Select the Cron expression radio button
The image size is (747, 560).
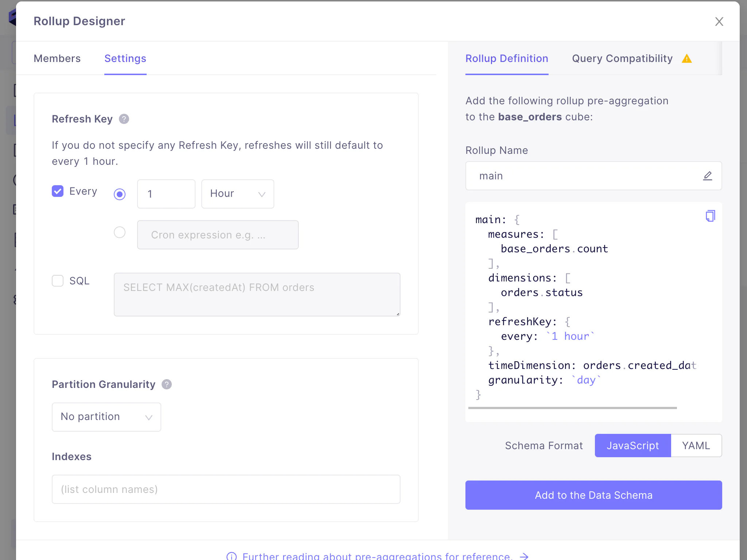[120, 232]
